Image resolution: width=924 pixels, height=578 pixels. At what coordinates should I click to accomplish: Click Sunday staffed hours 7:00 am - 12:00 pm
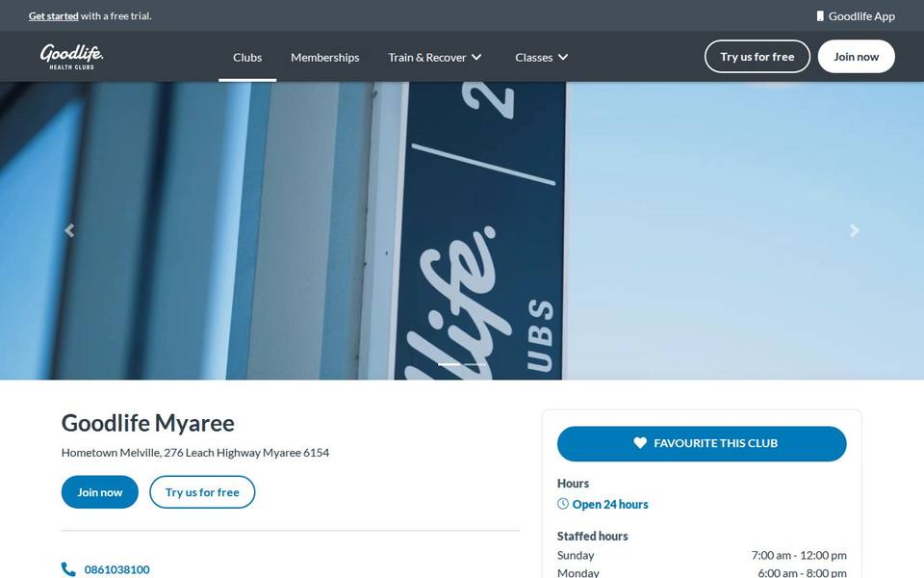coord(799,555)
